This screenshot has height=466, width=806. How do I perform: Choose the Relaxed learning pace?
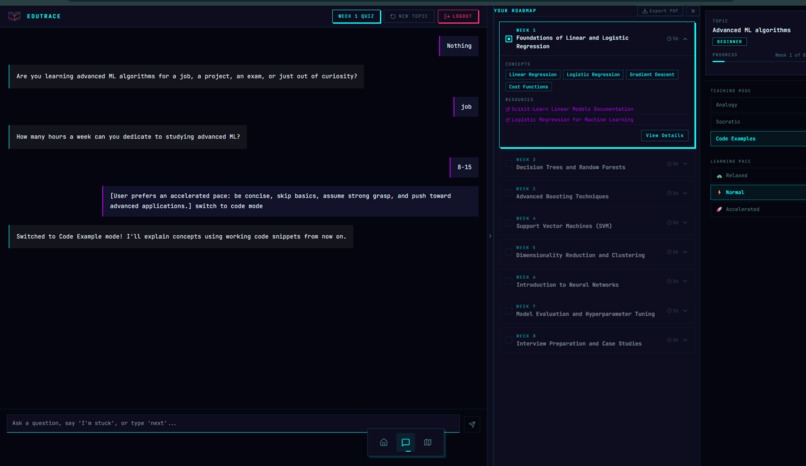(x=758, y=176)
